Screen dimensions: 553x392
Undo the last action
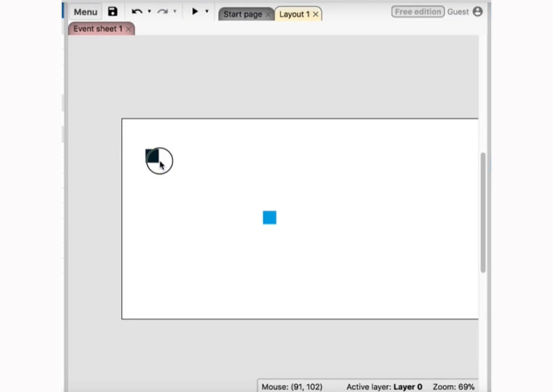137,12
